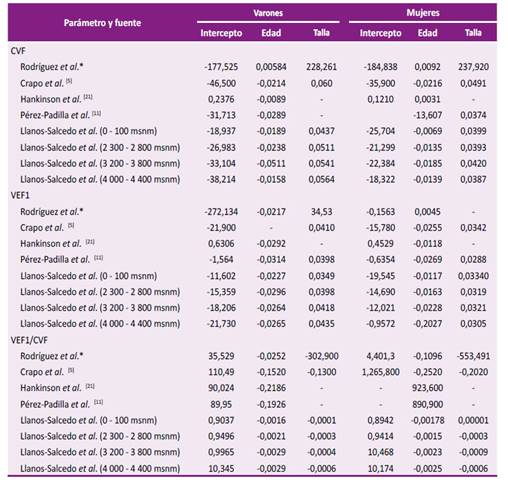Select the VEF1 section label

click(x=20, y=195)
